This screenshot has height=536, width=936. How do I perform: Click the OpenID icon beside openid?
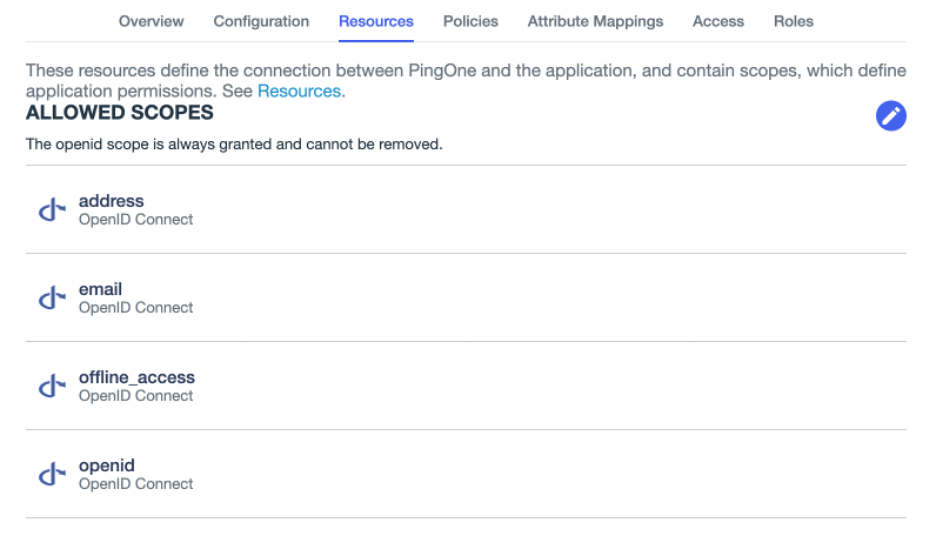pyautogui.click(x=51, y=474)
